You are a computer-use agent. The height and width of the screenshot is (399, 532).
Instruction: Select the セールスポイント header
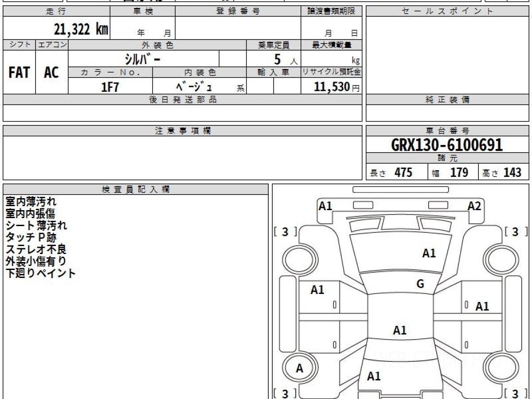click(447, 12)
